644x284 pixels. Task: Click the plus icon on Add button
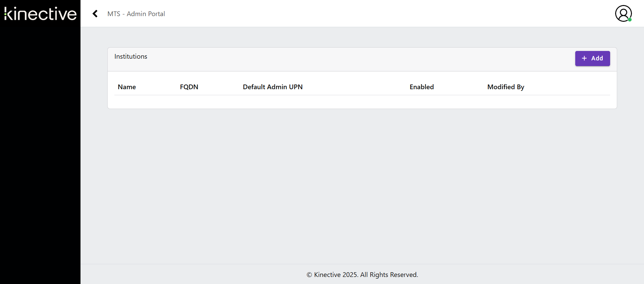[584, 58]
